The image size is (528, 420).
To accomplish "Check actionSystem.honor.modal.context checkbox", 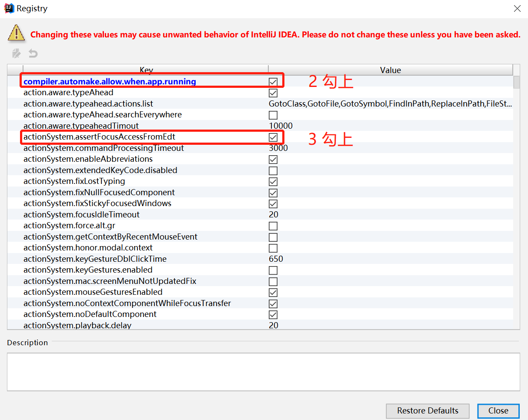I will point(273,248).
